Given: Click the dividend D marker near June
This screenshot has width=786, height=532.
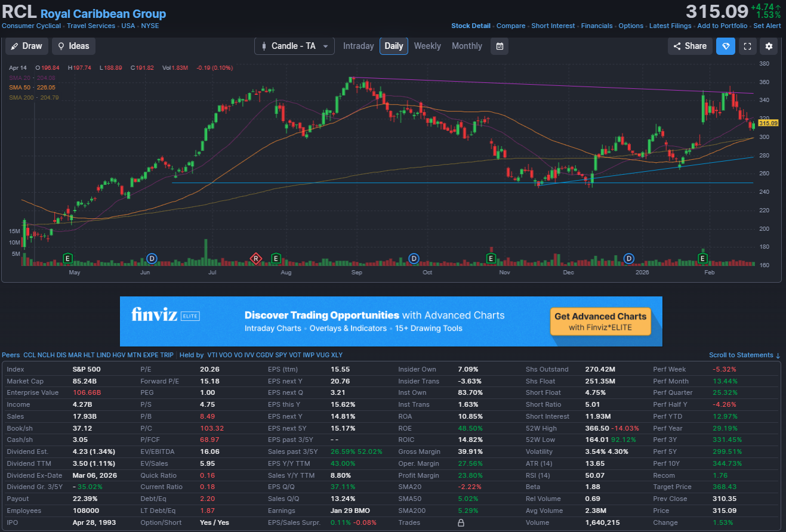Looking at the screenshot, I should pos(152,258).
